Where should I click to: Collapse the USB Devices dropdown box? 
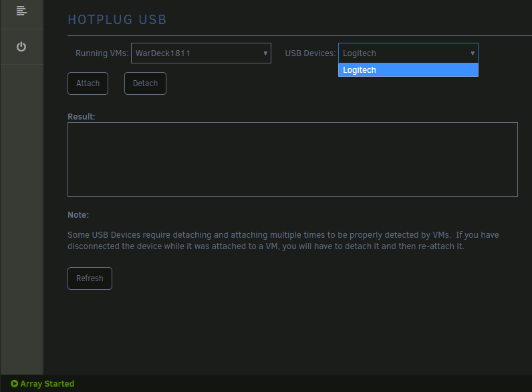408,53
